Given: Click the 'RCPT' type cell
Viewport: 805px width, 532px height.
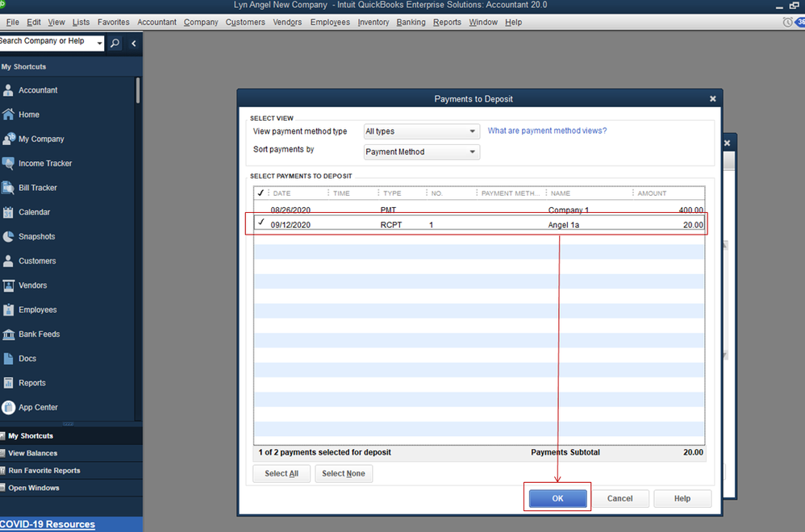Looking at the screenshot, I should tap(391, 225).
